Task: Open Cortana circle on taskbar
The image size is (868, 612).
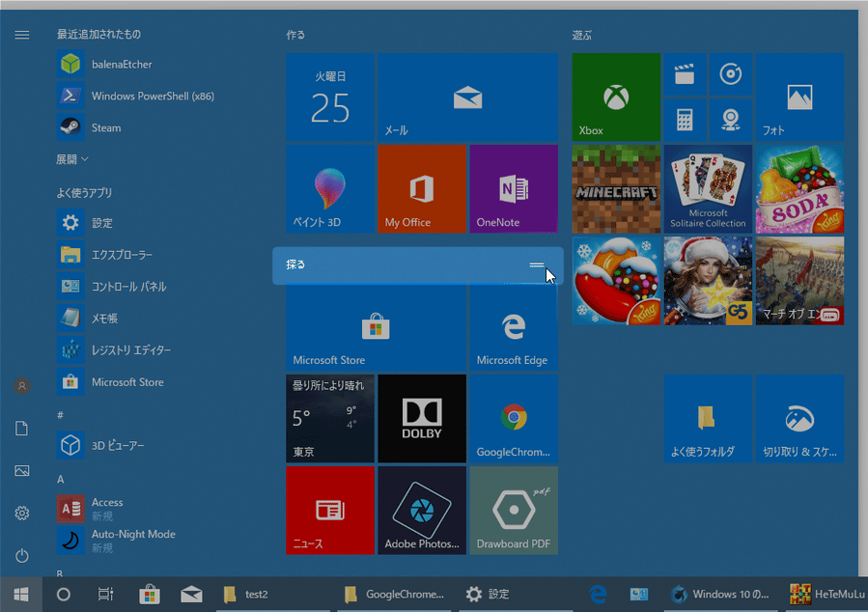Action: click(x=64, y=595)
